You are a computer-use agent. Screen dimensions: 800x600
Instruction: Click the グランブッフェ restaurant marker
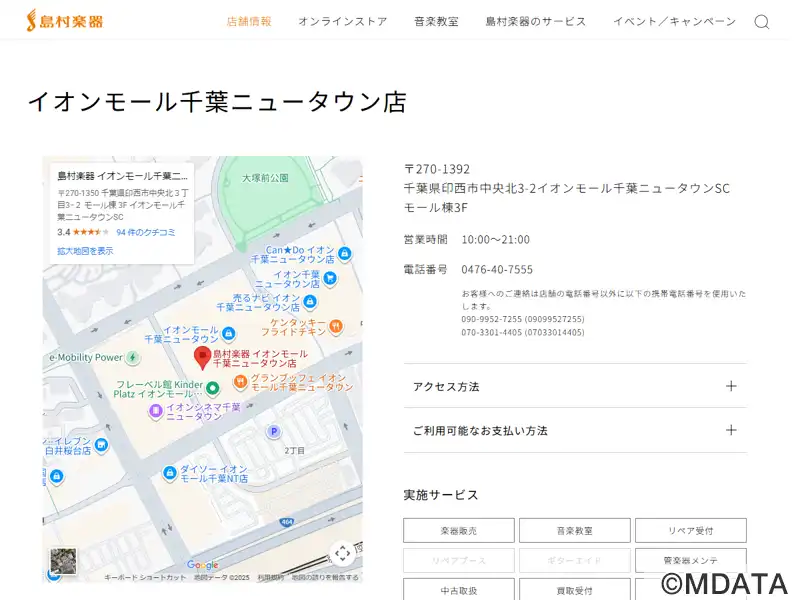pos(240,382)
